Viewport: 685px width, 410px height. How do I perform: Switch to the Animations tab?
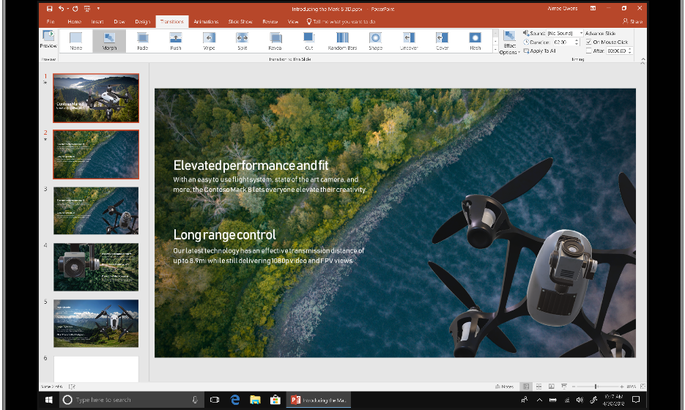coord(206,21)
